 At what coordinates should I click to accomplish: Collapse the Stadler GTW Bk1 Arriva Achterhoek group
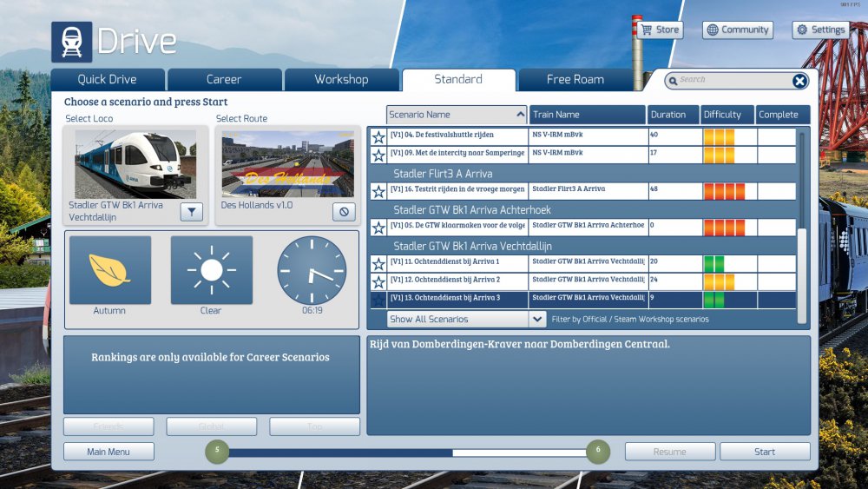472,210
